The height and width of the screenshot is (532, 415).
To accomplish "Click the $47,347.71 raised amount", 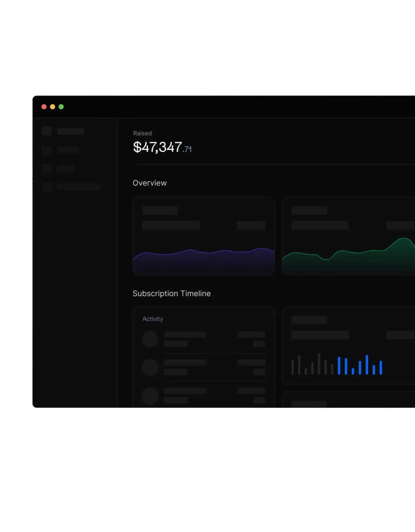I will click(x=162, y=148).
